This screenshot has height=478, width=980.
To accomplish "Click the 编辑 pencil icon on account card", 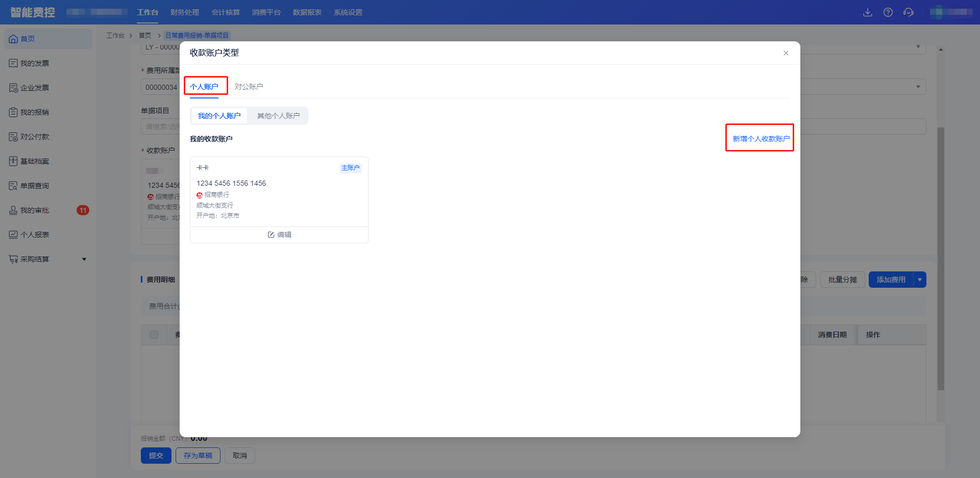I will pyautogui.click(x=271, y=235).
